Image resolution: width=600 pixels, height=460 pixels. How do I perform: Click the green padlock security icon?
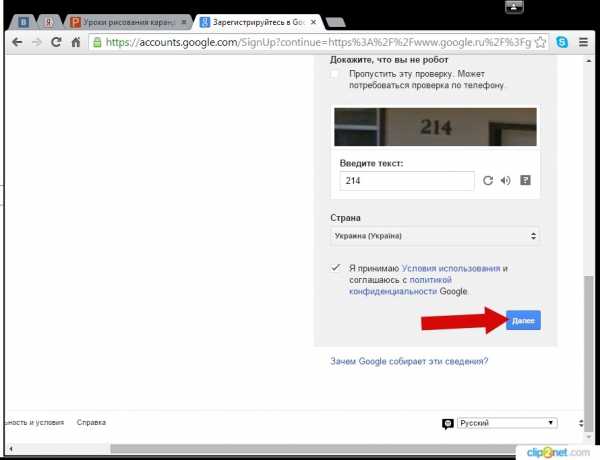click(x=98, y=42)
